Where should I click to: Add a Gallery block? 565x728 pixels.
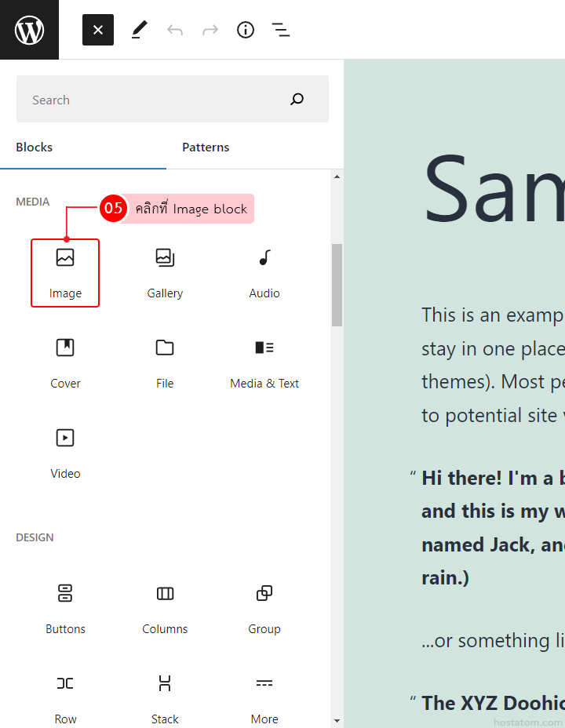point(165,272)
